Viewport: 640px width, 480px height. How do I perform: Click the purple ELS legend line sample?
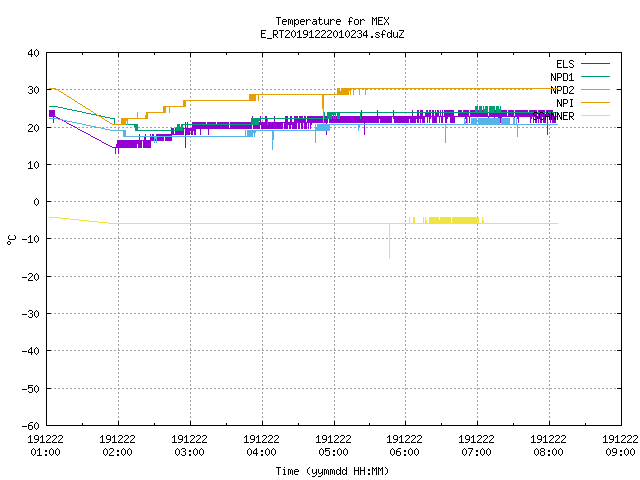[596, 64]
